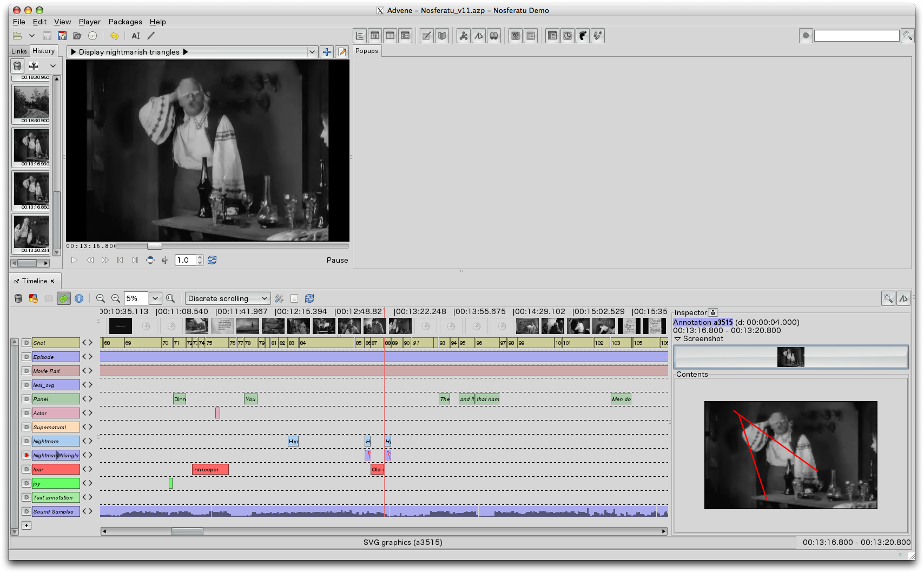Select the Popups tab
The image size is (924, 573).
coord(367,51)
